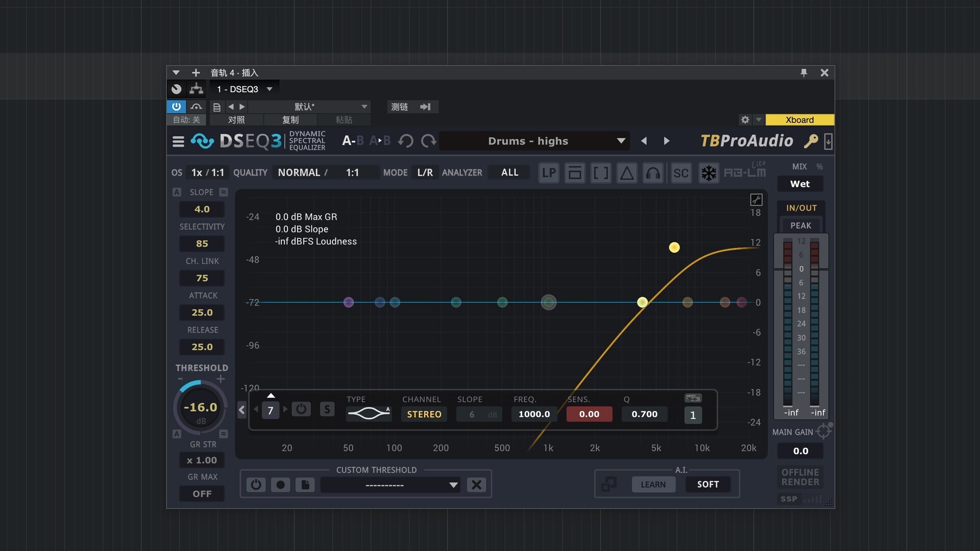Screen dimensions: 980x551
Task: Click the host settings gear icon
Action: [x=745, y=120]
